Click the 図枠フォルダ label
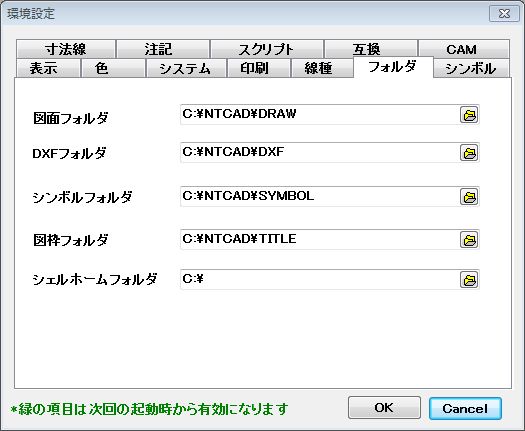This screenshot has width=525, height=431. coord(71,240)
